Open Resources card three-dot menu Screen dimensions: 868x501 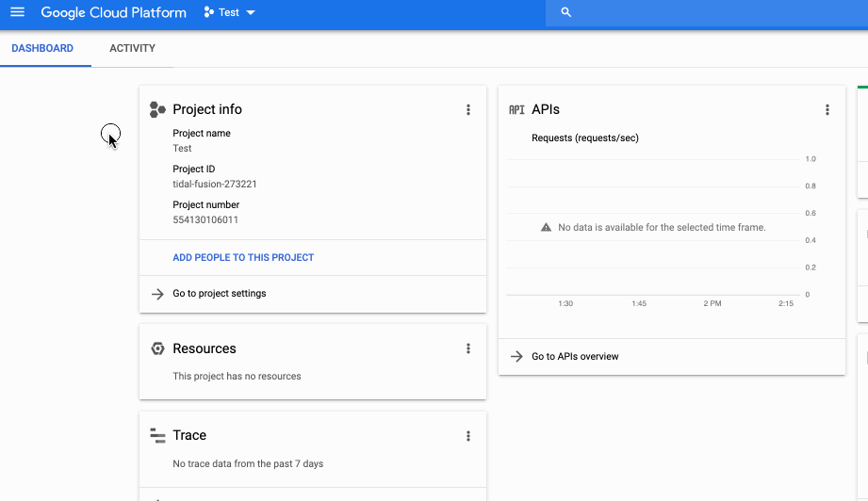[x=468, y=348]
